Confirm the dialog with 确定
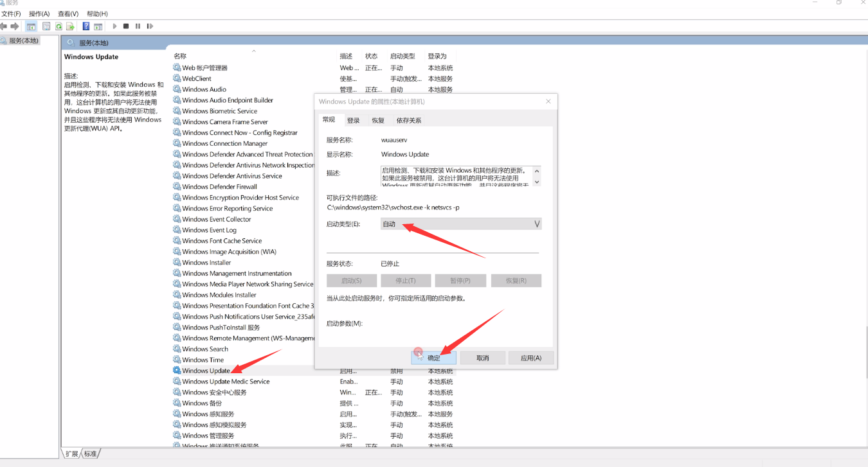This screenshot has height=467, width=868. pyautogui.click(x=434, y=358)
